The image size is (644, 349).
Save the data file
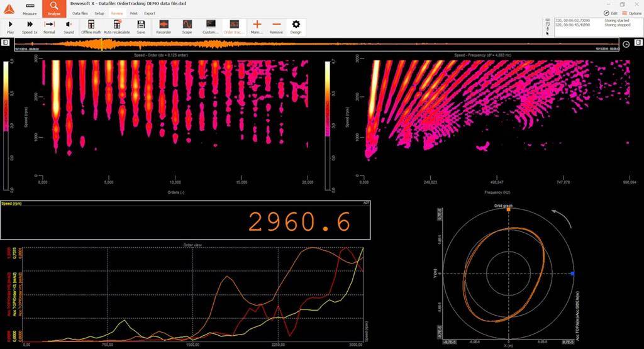(x=141, y=26)
